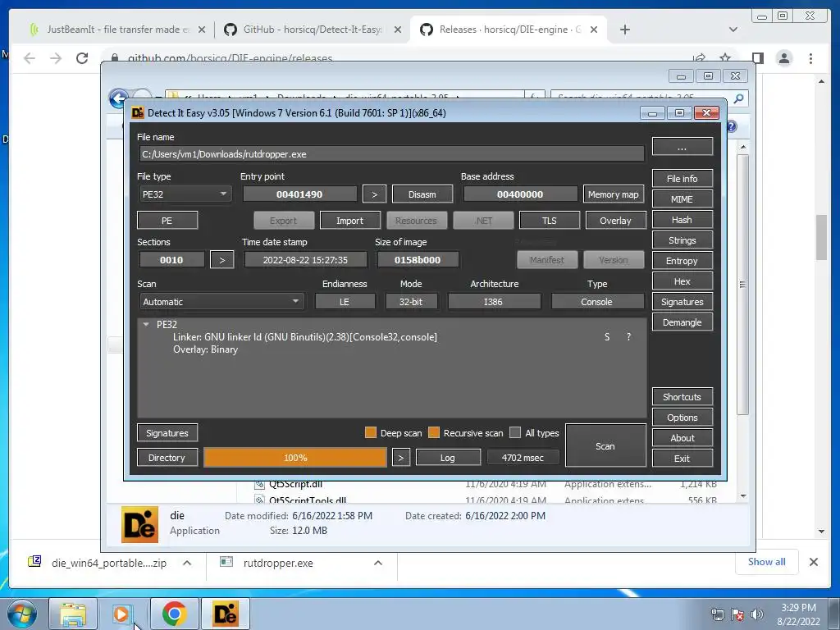Click Explorer back navigation arrow
The width and height of the screenshot is (840, 630).
click(x=118, y=98)
